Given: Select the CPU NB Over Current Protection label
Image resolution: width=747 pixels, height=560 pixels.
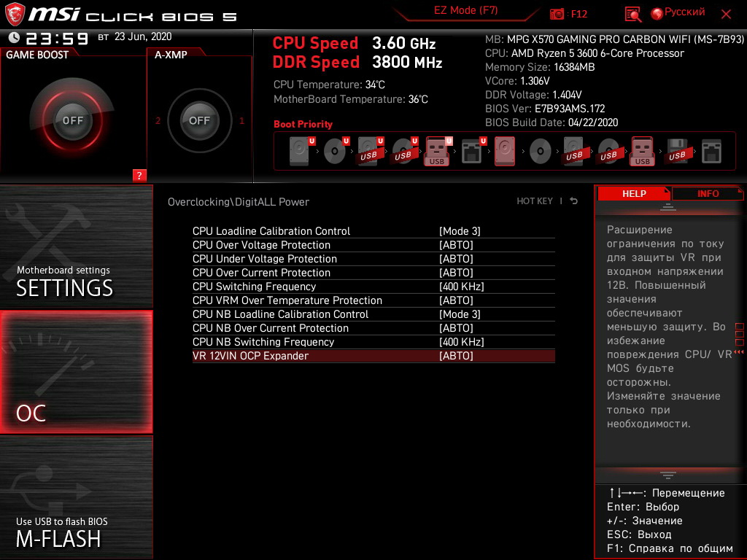Looking at the screenshot, I should coord(270,327).
